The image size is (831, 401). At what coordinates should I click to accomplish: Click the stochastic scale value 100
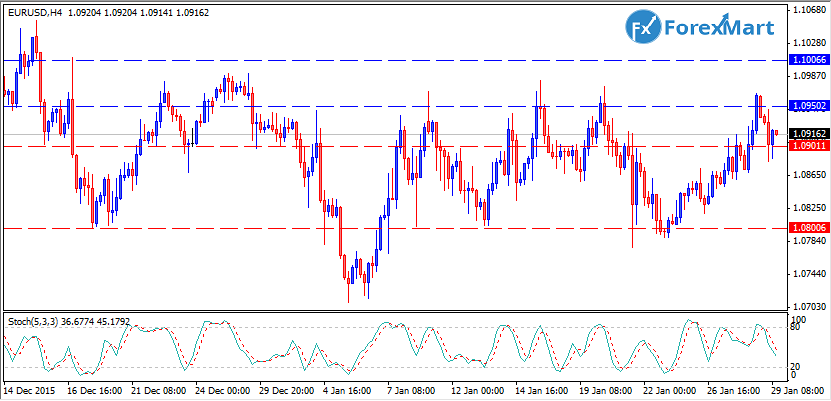tap(798, 319)
